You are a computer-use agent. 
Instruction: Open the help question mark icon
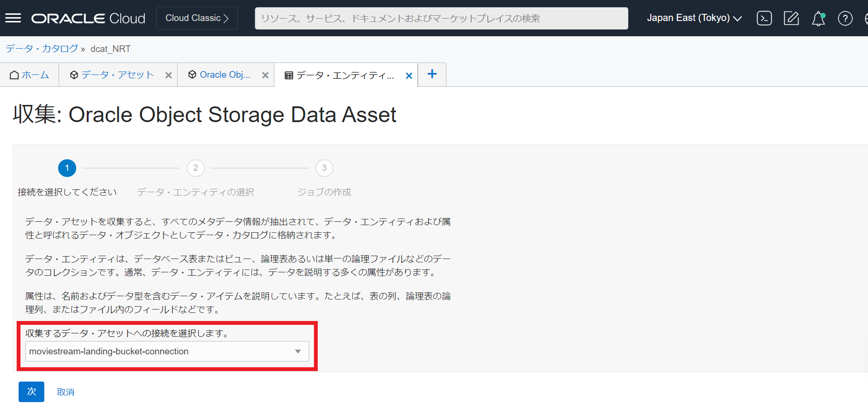pyautogui.click(x=845, y=19)
